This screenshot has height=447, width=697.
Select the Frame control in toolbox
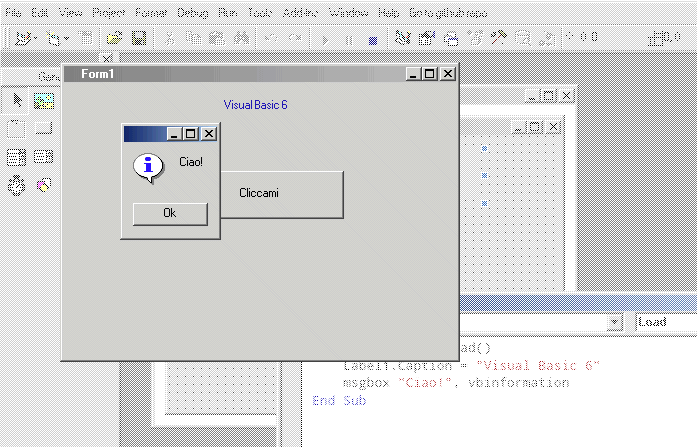(16, 129)
